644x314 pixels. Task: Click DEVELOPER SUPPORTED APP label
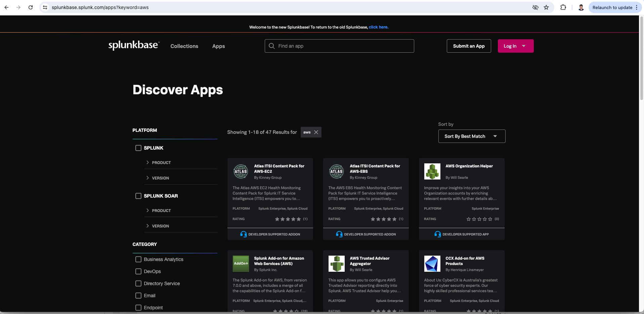click(466, 234)
